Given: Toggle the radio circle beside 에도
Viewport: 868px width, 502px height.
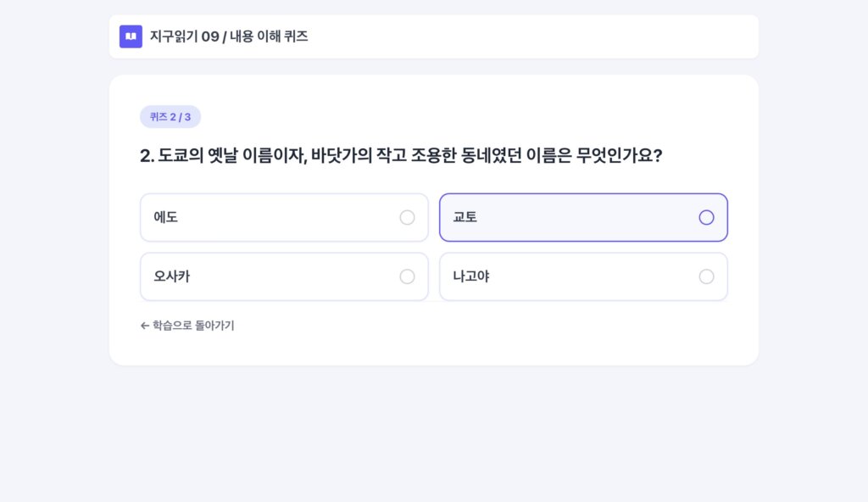Looking at the screenshot, I should [407, 218].
